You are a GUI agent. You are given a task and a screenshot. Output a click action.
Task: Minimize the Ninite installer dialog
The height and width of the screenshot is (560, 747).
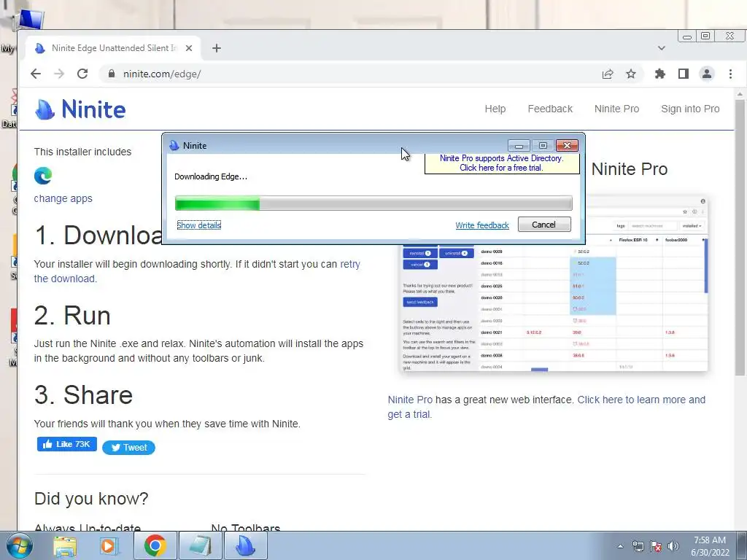coord(519,145)
